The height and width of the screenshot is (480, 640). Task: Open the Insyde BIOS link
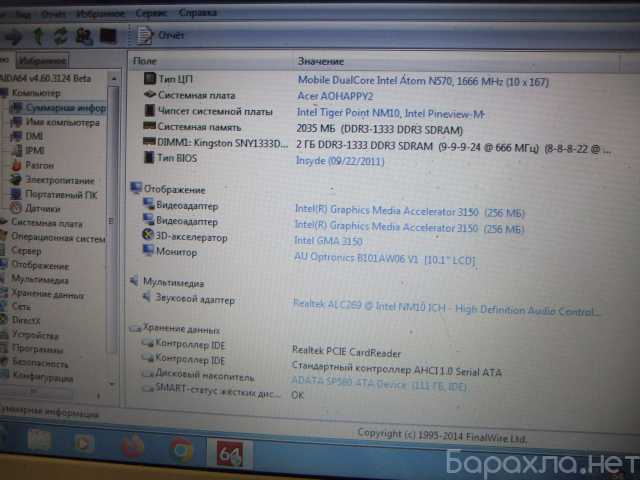tap(340, 161)
